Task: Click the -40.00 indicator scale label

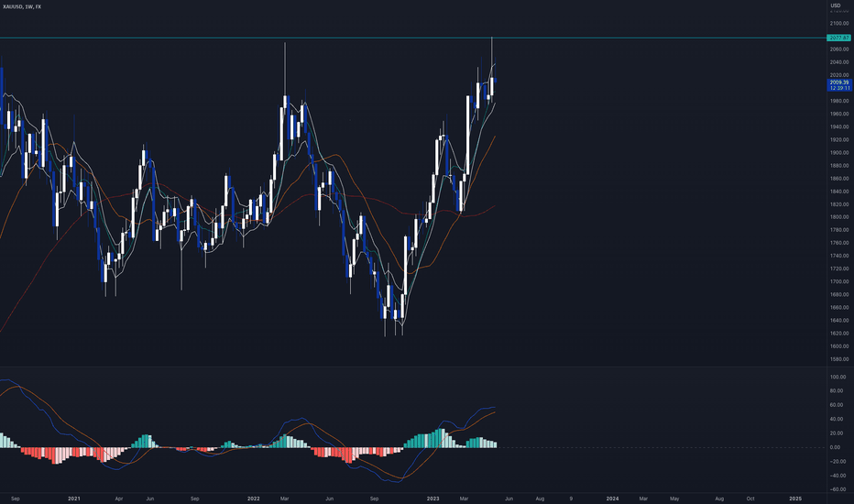Action: pyautogui.click(x=838, y=476)
